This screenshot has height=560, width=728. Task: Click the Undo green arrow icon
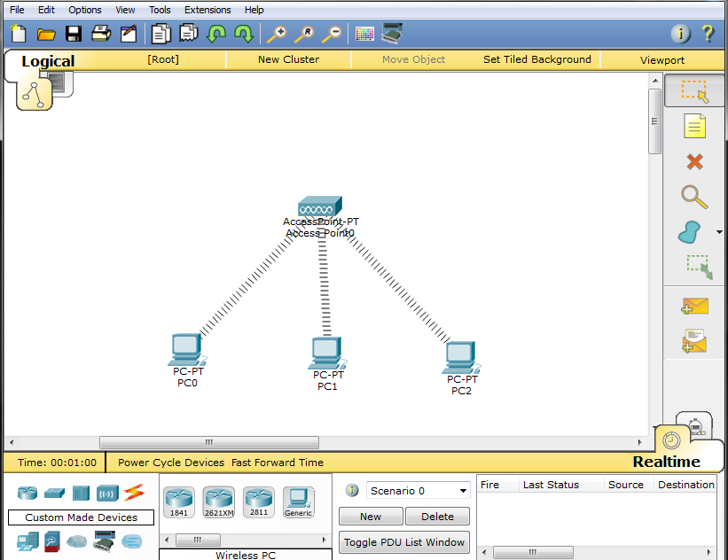coord(215,34)
